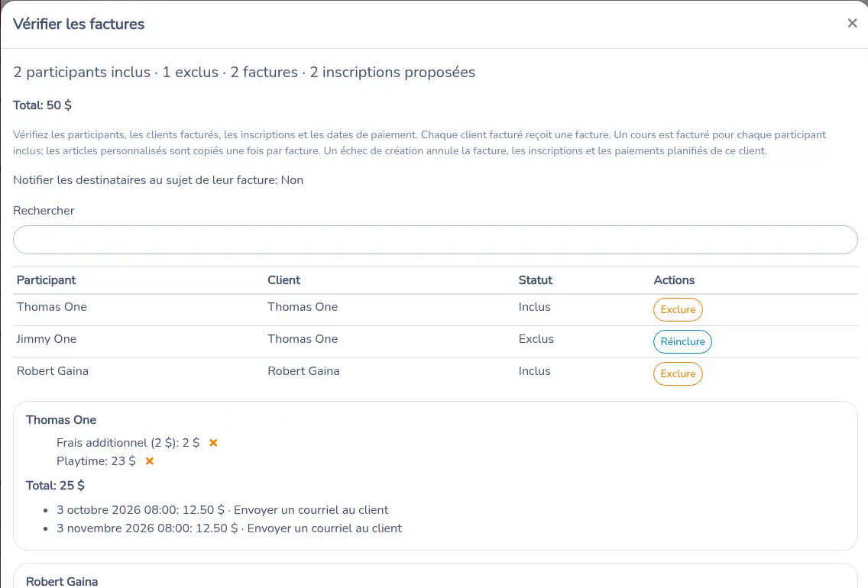Image resolution: width=868 pixels, height=588 pixels.
Task: Select the Rechercher label
Action: (x=44, y=210)
